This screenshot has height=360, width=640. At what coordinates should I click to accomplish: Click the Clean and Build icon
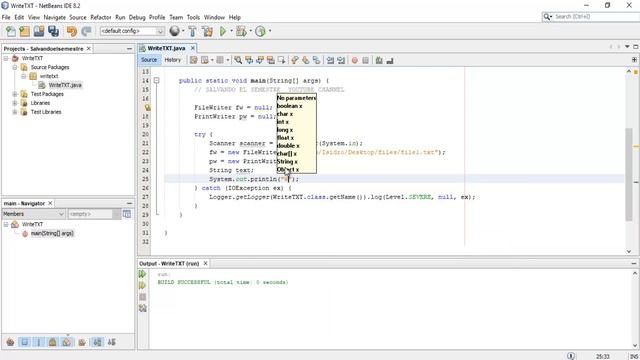(x=207, y=31)
